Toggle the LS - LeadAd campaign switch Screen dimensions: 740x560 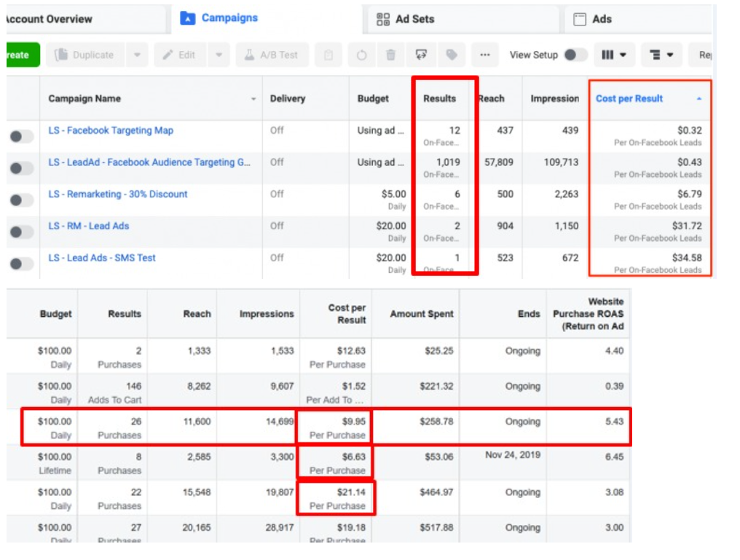[x=21, y=168]
